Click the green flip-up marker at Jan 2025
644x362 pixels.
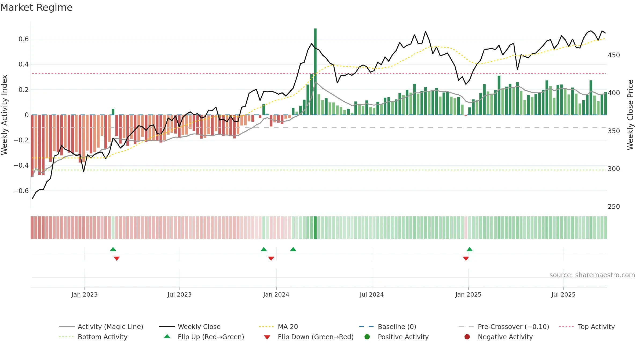pos(470,249)
